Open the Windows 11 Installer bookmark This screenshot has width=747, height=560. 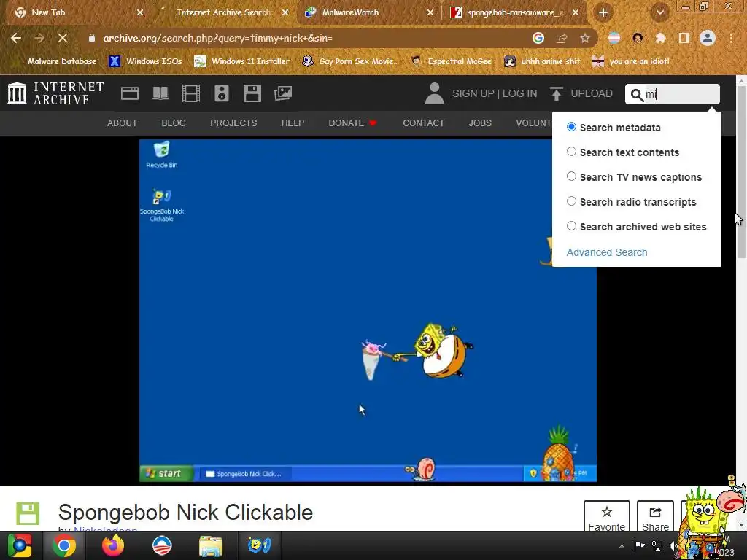point(242,61)
